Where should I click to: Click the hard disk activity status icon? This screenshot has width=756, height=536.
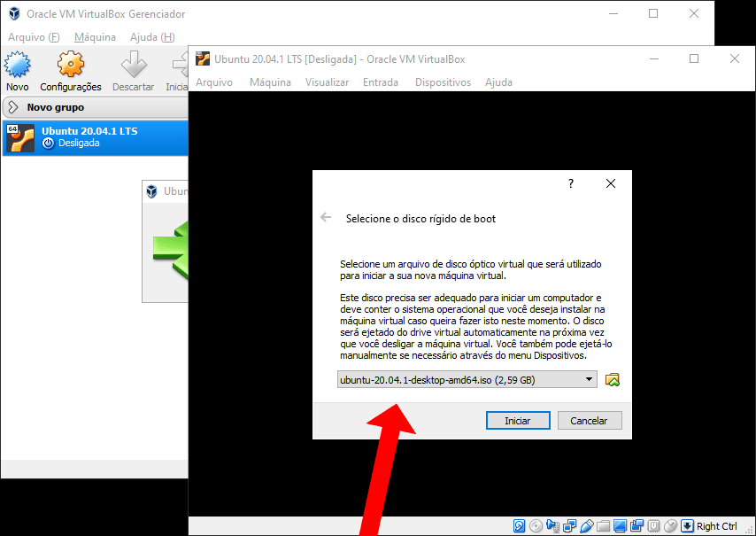click(520, 526)
